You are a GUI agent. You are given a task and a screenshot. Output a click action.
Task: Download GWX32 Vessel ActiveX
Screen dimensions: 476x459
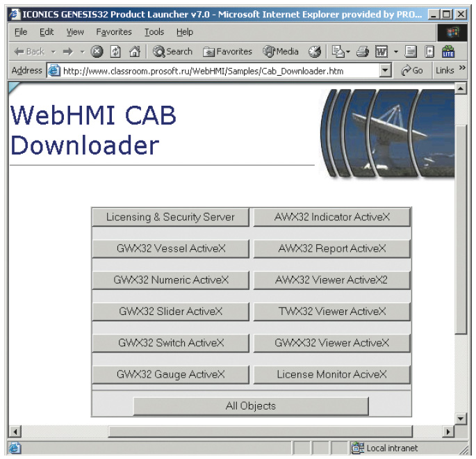[170, 248]
